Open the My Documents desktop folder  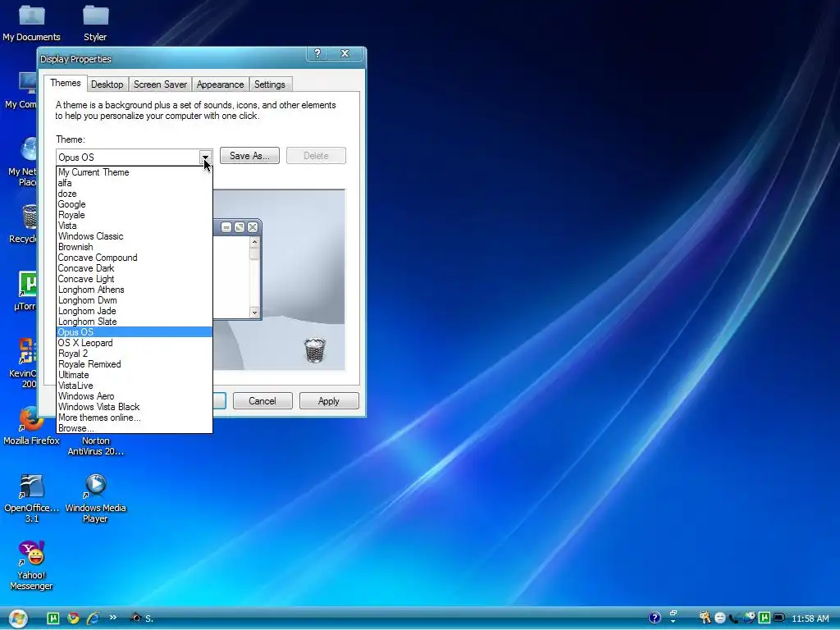pos(32,22)
